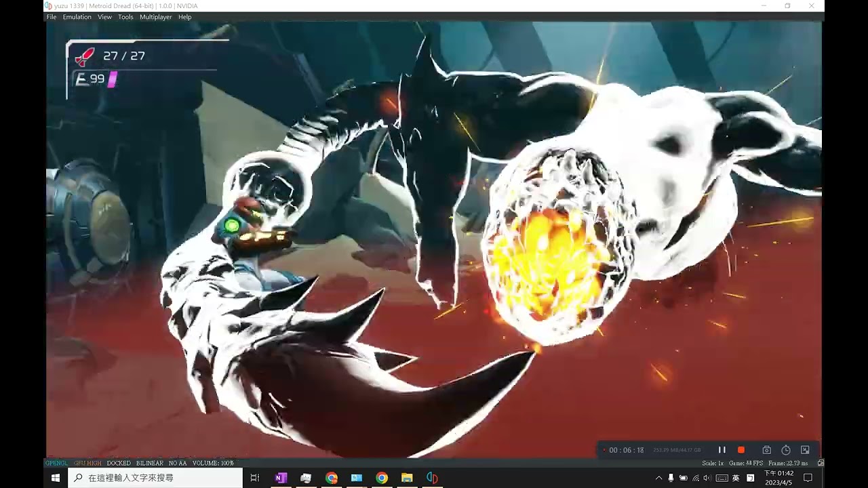Click the Game FPS status text
The image size is (868, 488).
pos(746,463)
